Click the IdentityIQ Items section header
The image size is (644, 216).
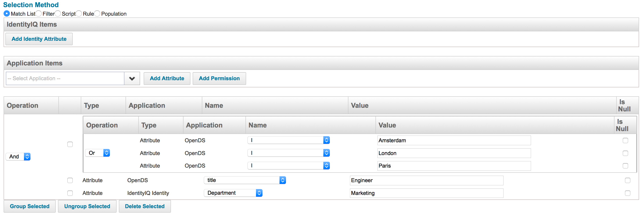321,24
